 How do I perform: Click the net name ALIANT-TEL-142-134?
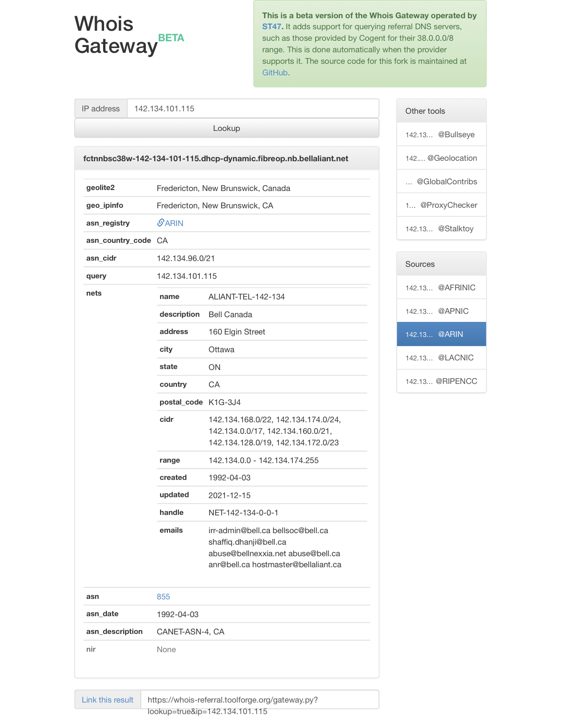click(246, 297)
